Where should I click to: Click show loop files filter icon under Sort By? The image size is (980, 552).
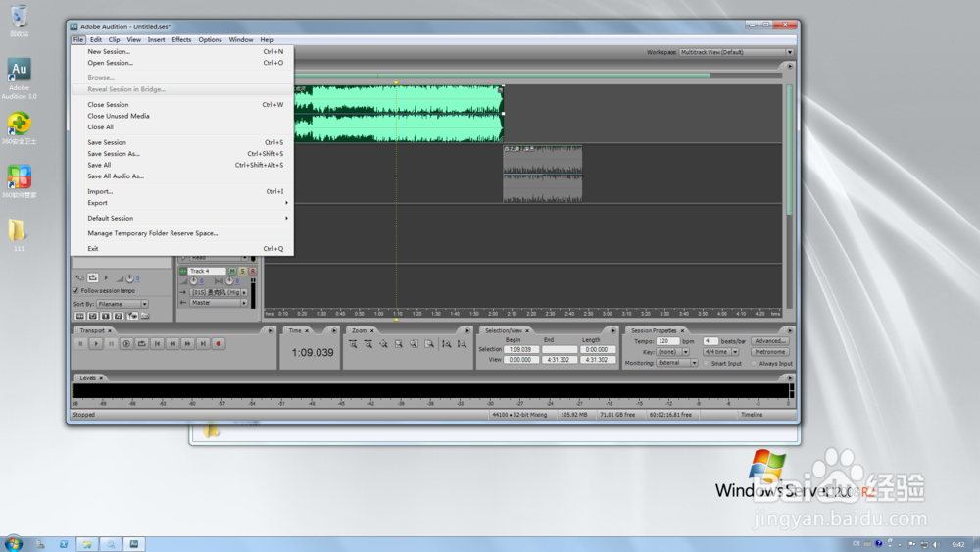click(x=92, y=317)
